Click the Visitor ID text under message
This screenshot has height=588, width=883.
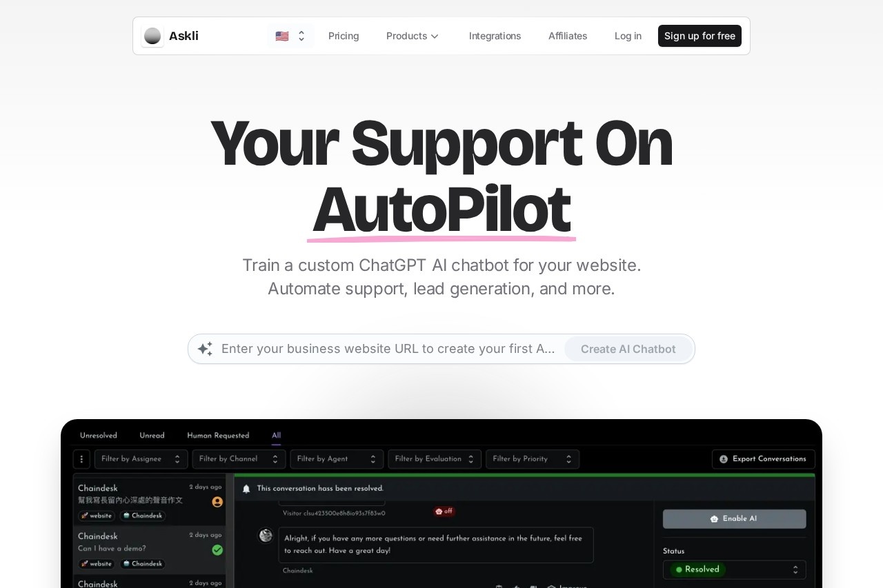point(334,514)
